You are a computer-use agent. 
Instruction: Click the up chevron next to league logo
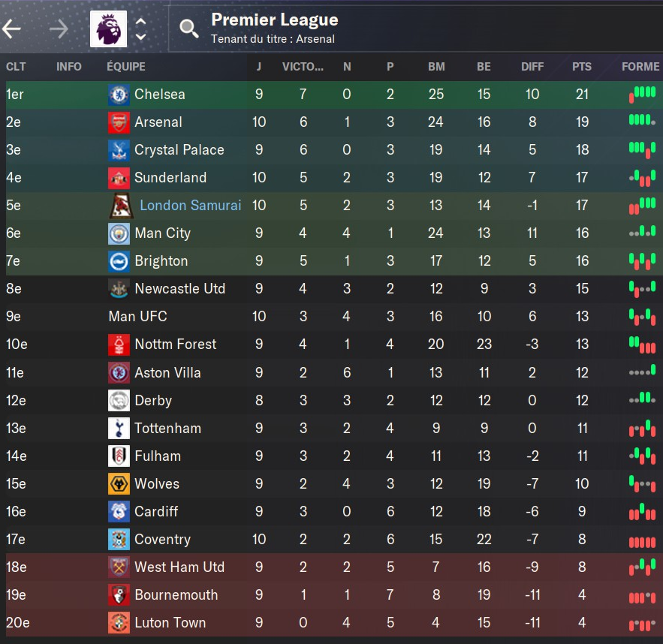(141, 21)
